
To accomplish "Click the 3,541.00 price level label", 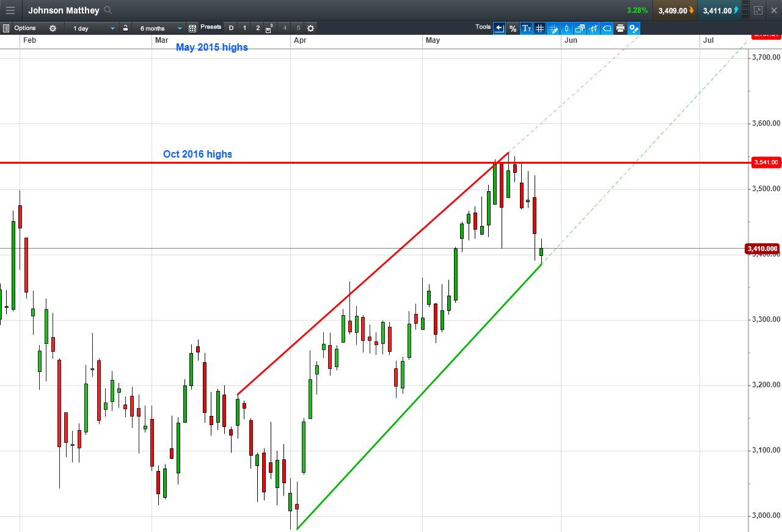I will 766,162.
